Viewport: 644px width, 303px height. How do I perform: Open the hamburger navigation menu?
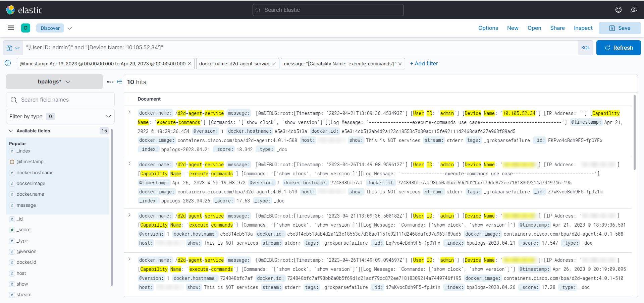click(11, 28)
